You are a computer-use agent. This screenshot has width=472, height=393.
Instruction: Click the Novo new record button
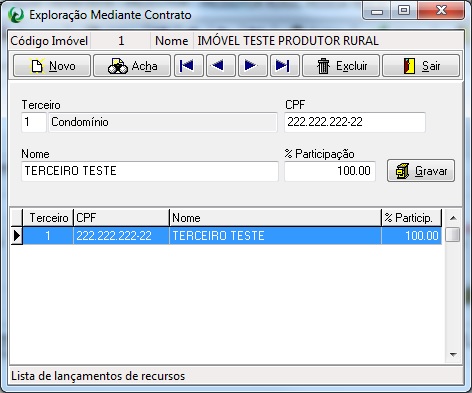pos(52,66)
